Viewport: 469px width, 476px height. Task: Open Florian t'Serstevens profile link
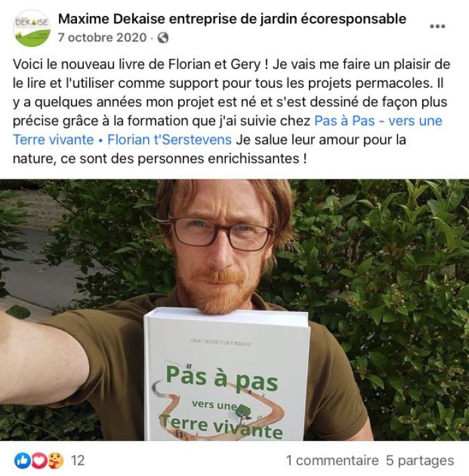click(x=170, y=140)
